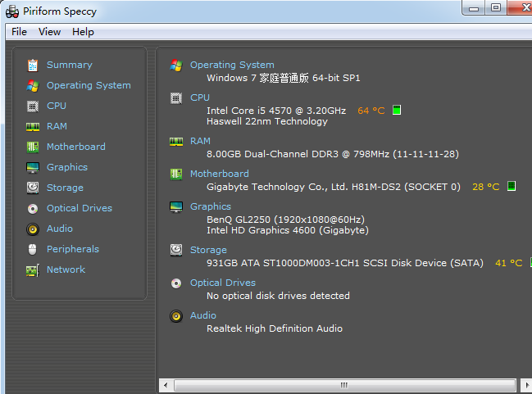Select Operating System in the sidebar
Screen dimensions: 532x394
pyautogui.click(x=89, y=85)
